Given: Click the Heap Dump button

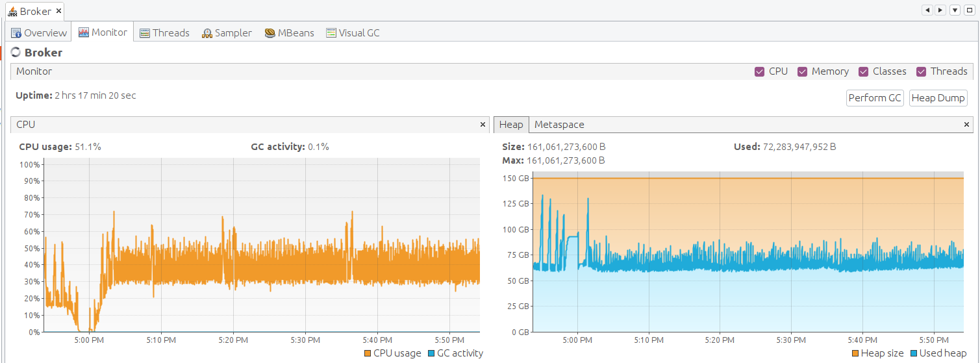Looking at the screenshot, I should pos(938,98).
